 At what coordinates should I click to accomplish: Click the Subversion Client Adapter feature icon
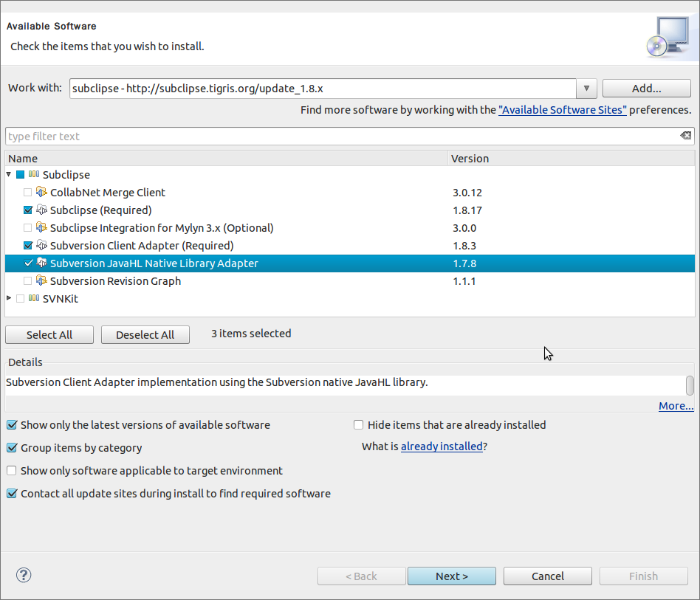point(41,245)
